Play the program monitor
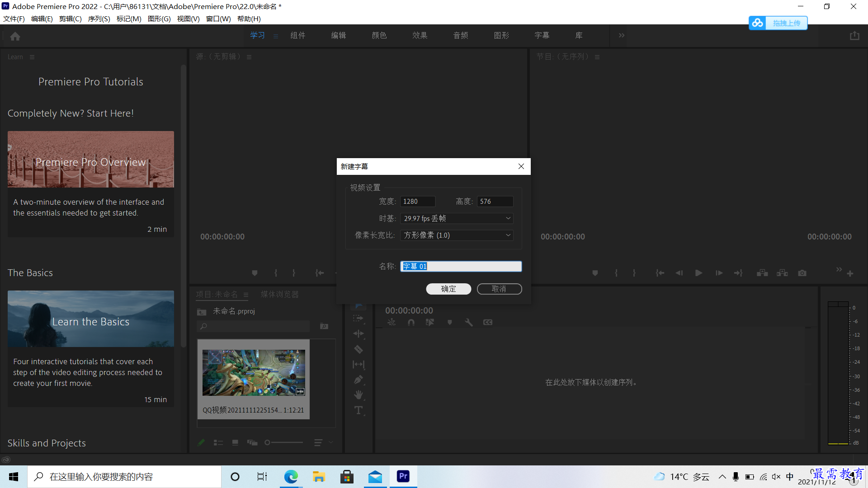This screenshot has width=868, height=488. point(699,273)
